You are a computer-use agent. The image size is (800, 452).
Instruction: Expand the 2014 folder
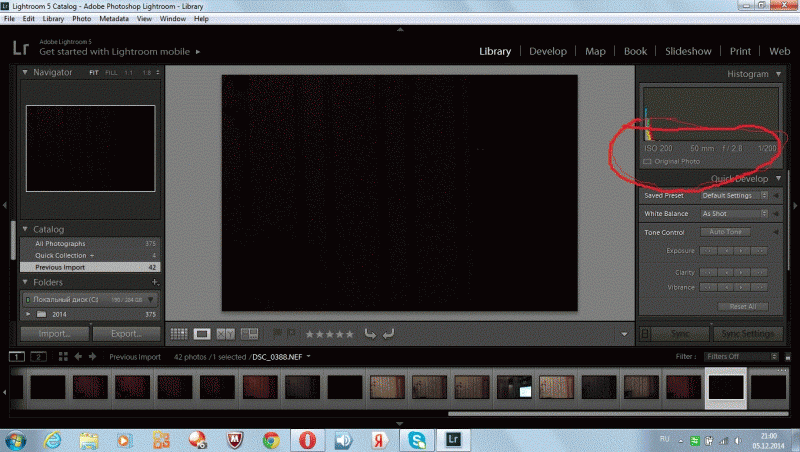pyautogui.click(x=28, y=314)
